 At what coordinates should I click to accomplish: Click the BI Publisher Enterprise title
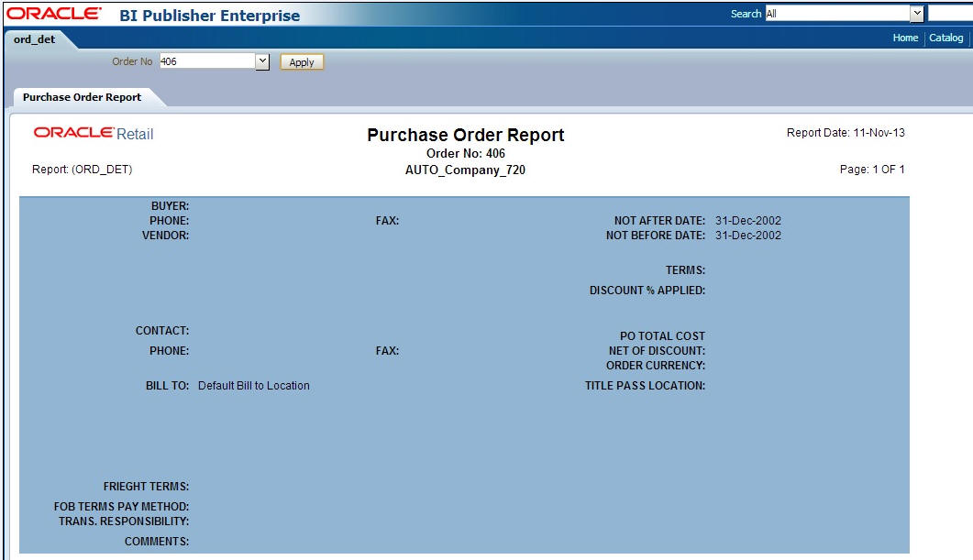[210, 16]
